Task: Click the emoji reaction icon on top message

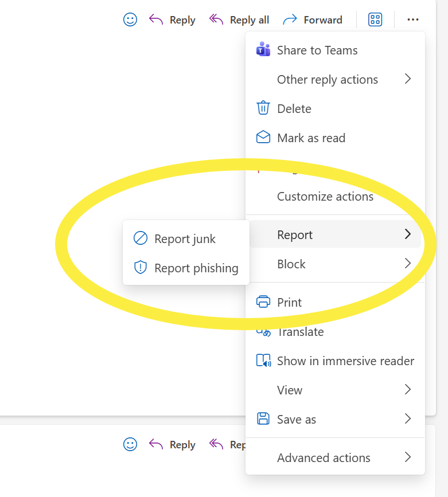Action: point(131,19)
